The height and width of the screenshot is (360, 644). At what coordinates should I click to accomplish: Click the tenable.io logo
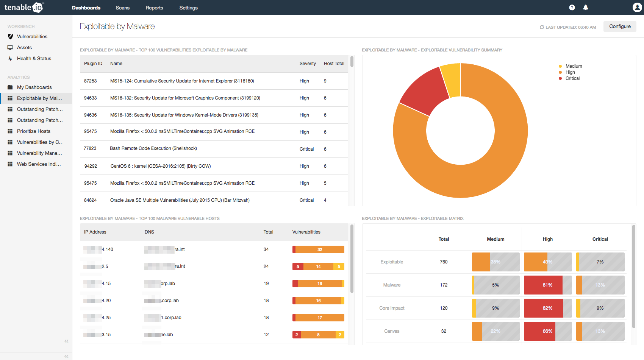[24, 7]
